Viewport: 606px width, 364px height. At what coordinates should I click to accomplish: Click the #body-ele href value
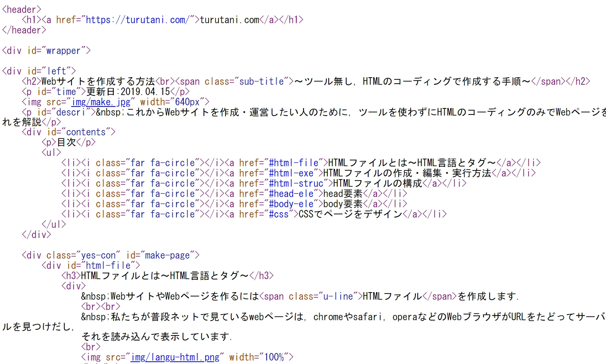tap(291, 204)
